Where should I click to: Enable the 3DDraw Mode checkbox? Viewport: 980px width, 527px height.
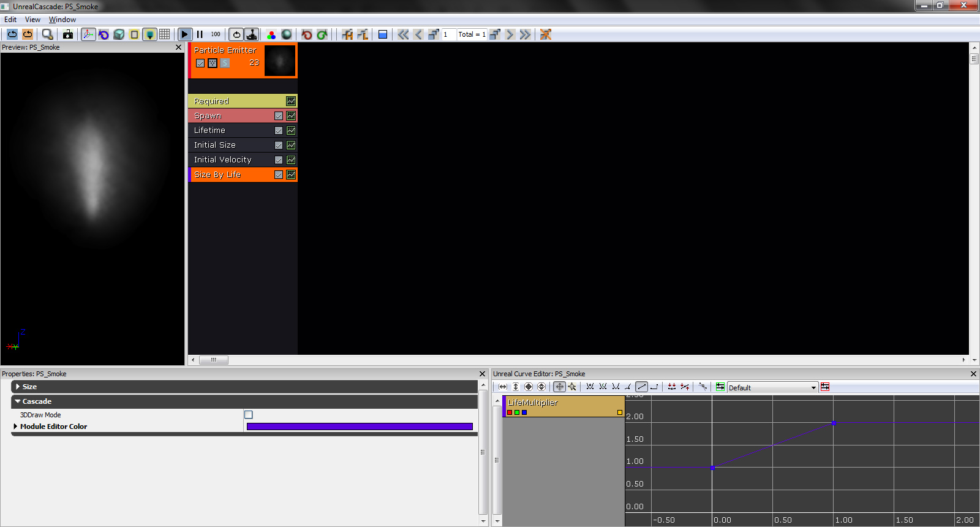pos(249,415)
